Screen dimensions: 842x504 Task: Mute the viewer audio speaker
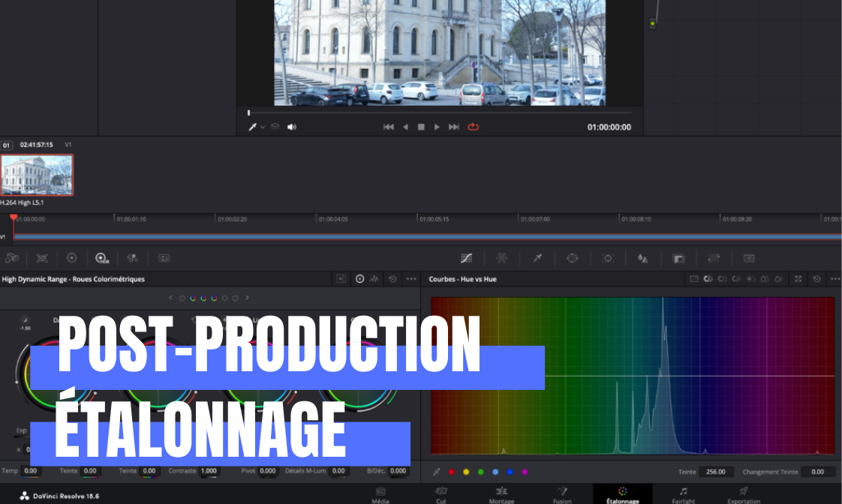pyautogui.click(x=292, y=127)
